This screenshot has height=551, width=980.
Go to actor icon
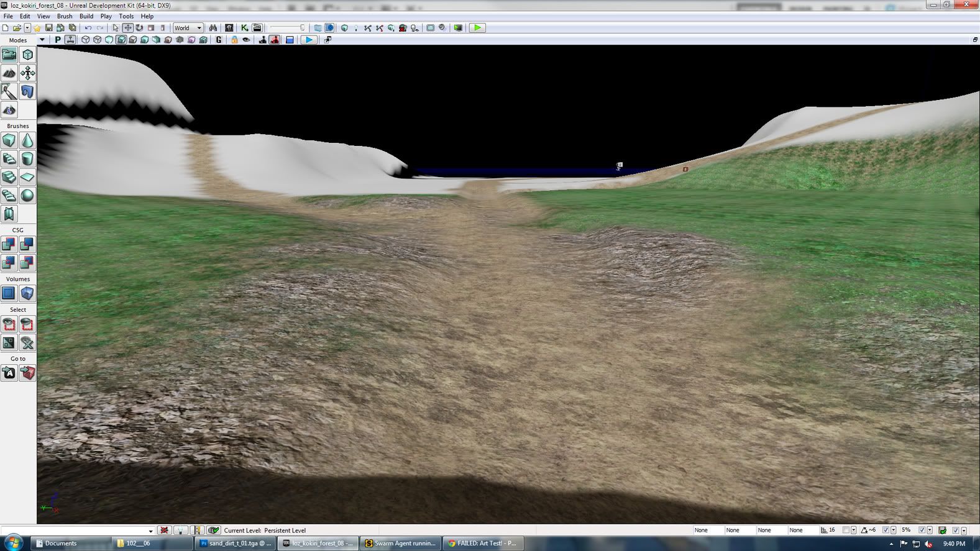click(x=9, y=373)
